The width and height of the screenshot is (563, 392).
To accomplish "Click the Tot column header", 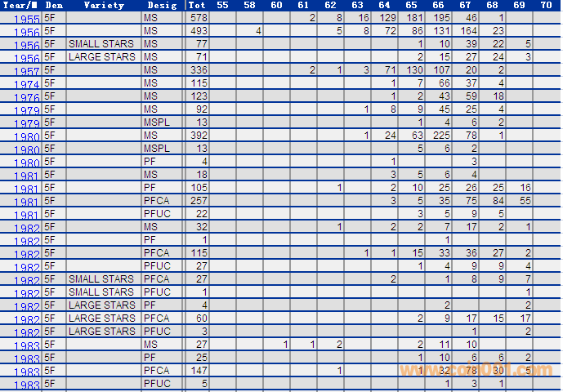I will [x=197, y=6].
